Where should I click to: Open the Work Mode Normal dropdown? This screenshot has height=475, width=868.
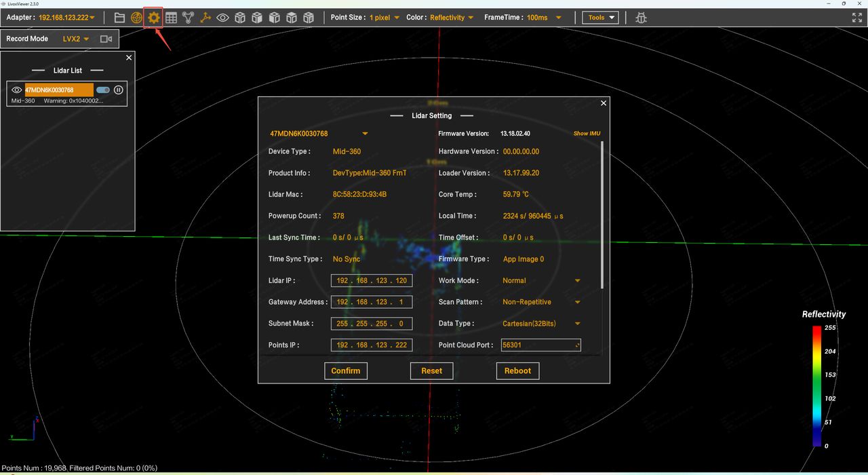[x=541, y=280]
